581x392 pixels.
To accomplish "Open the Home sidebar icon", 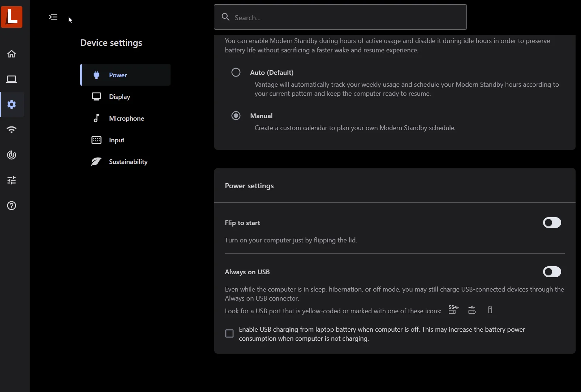I will (12, 54).
